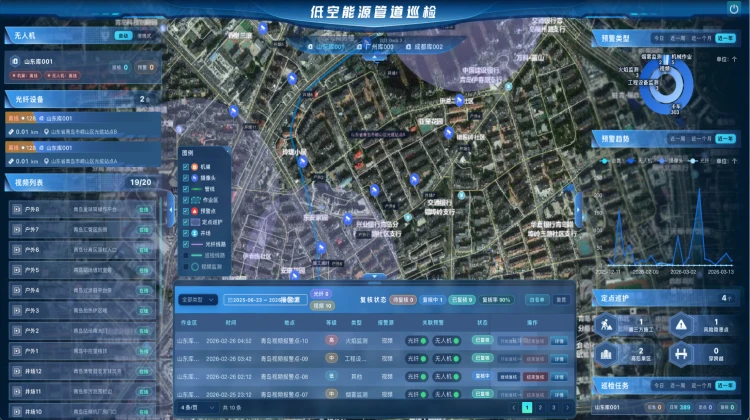This screenshot has height=420, width=750.
Task: Click the 光纤 0 filter pill
Action: point(321,294)
